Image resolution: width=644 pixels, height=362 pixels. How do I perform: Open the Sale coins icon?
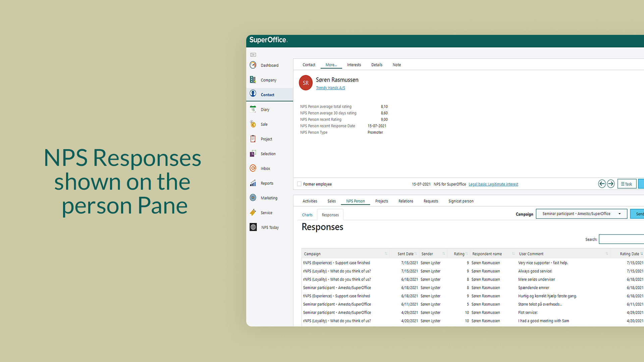click(x=253, y=124)
